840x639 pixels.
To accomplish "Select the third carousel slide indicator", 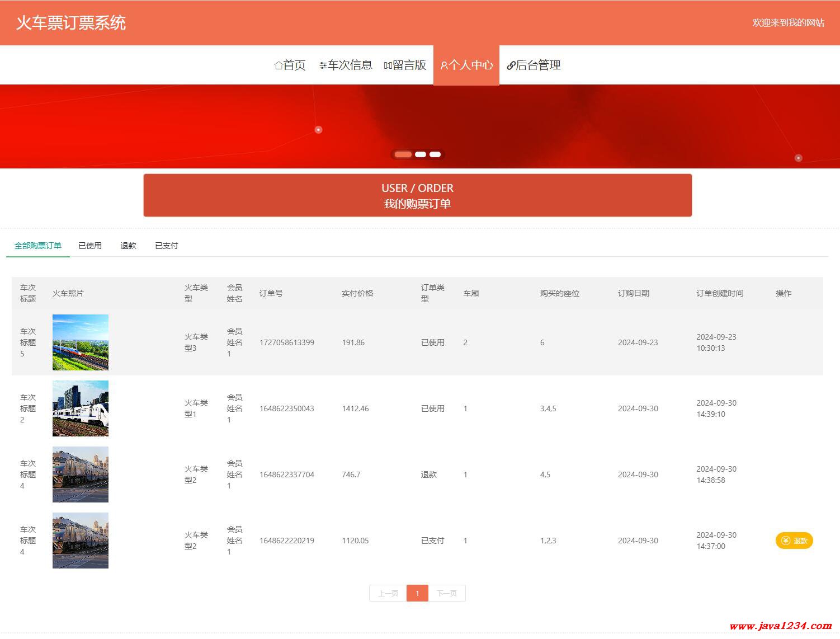I will [x=435, y=154].
